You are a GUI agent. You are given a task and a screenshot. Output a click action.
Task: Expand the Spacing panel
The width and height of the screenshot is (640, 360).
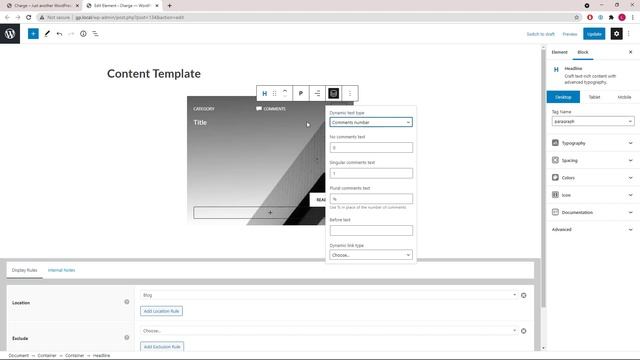click(x=593, y=160)
